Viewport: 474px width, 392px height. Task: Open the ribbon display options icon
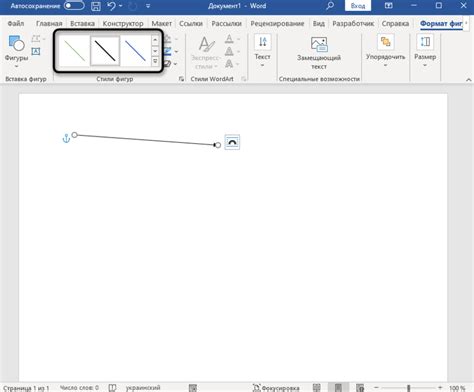[388, 6]
